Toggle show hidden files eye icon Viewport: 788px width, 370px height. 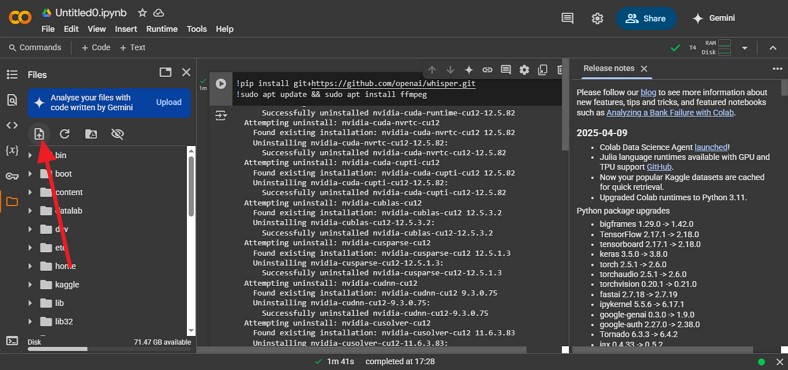(x=117, y=134)
